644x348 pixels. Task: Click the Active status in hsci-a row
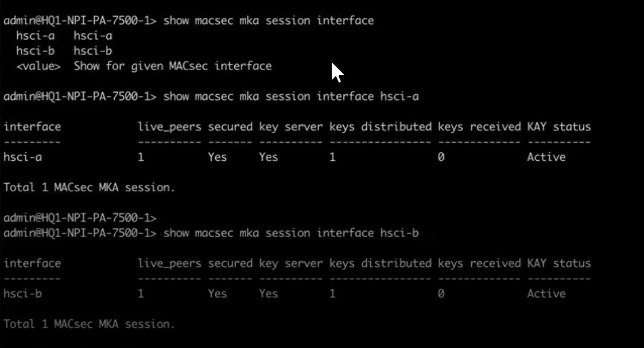[546, 157]
